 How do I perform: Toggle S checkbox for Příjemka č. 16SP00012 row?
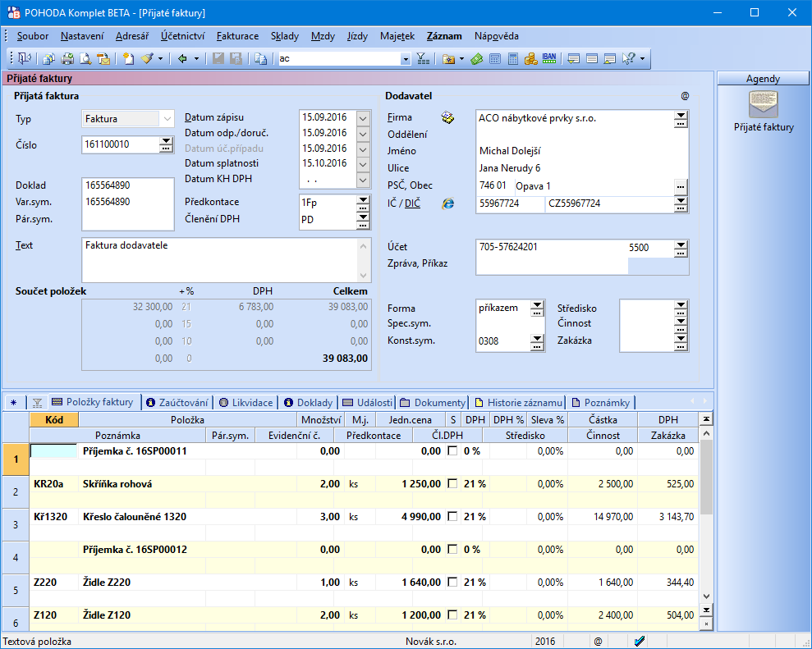click(452, 549)
